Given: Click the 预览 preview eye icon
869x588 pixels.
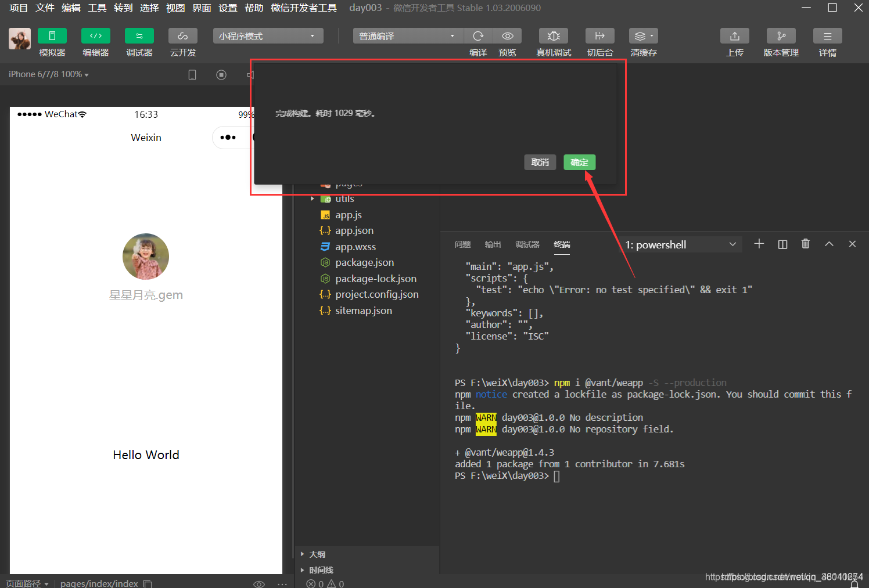Looking at the screenshot, I should tap(507, 36).
